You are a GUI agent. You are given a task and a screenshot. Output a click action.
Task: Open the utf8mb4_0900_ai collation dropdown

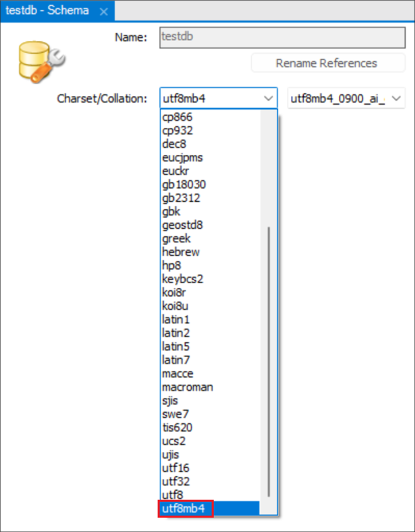point(346,98)
